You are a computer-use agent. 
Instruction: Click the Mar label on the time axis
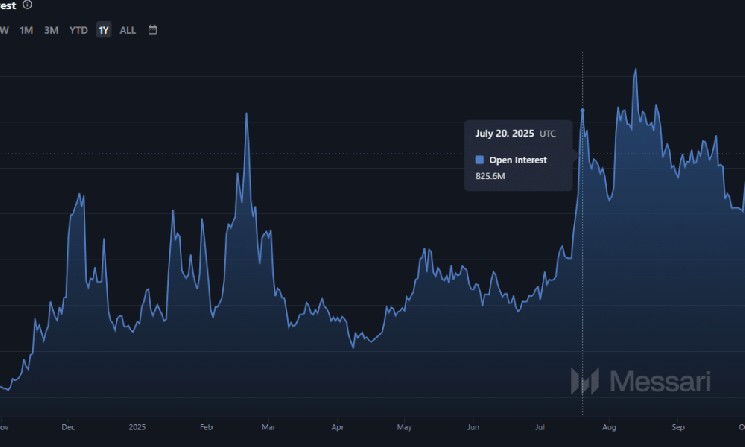point(267,426)
